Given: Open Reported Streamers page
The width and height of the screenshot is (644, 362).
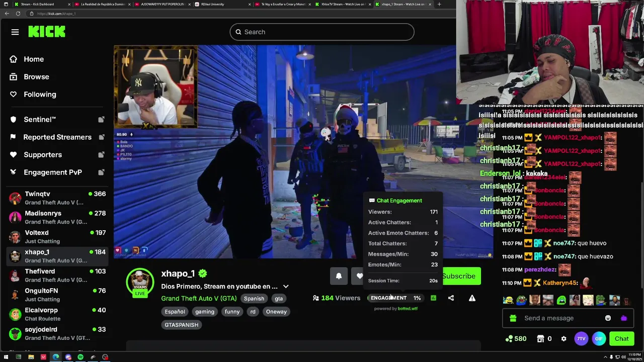Looking at the screenshot, I should 57,137.
